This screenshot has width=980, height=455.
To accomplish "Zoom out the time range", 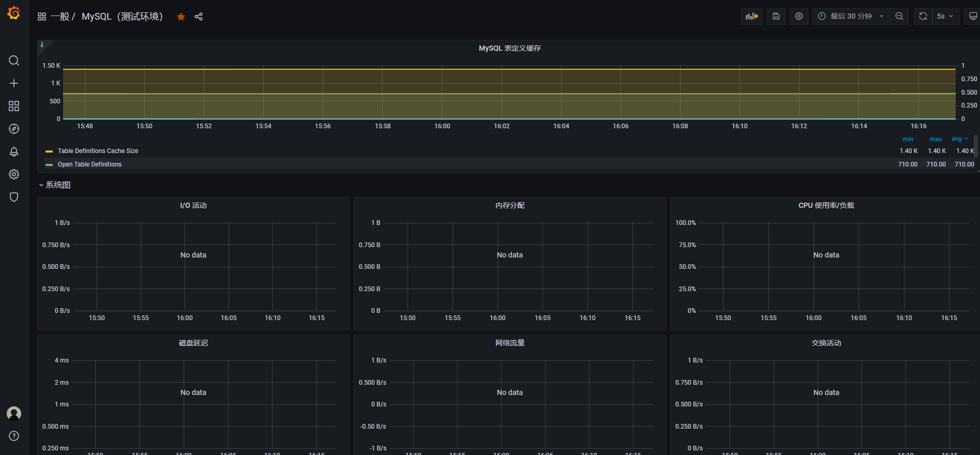I will click(x=899, y=17).
